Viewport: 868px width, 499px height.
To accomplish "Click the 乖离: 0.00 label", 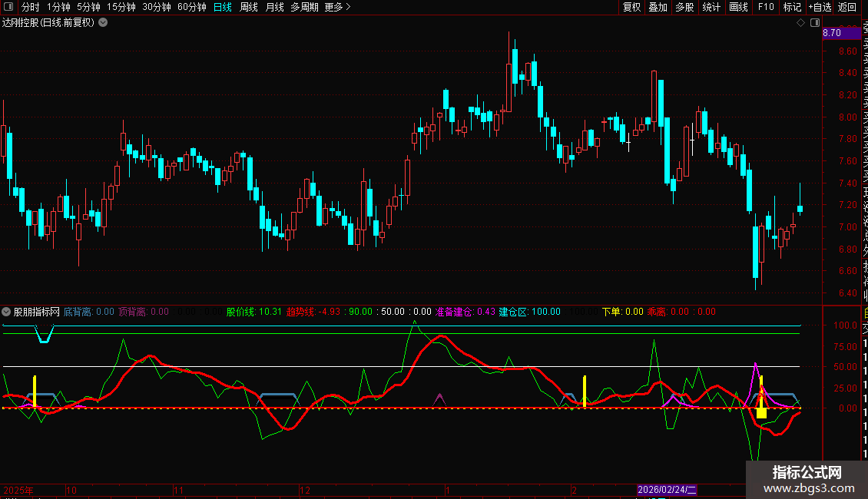I will (x=668, y=312).
